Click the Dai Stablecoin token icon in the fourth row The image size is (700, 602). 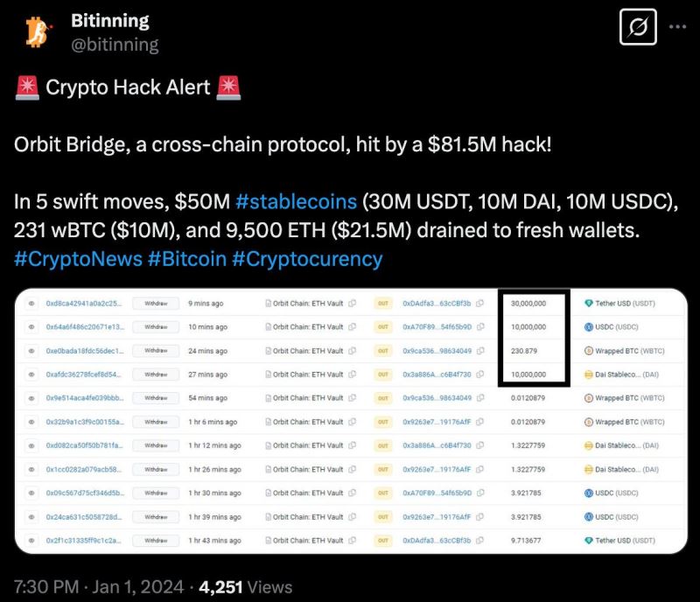(x=589, y=374)
